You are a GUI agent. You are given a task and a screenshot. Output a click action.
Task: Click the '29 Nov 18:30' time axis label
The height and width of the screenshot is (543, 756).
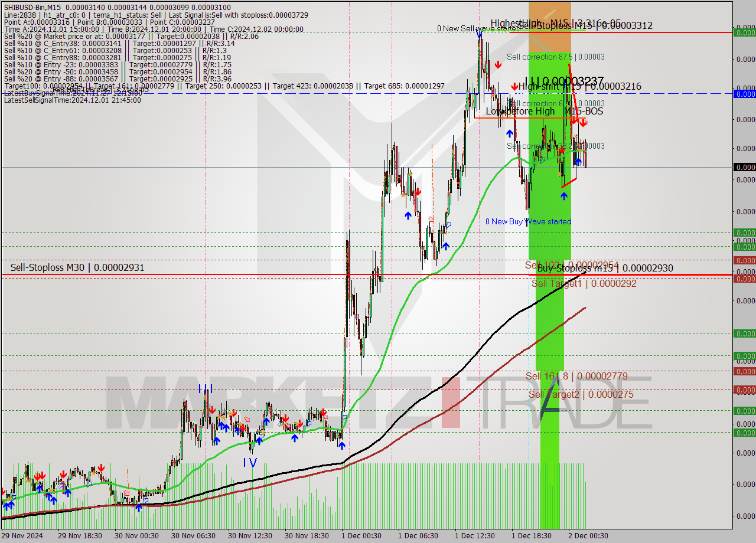coord(80,536)
